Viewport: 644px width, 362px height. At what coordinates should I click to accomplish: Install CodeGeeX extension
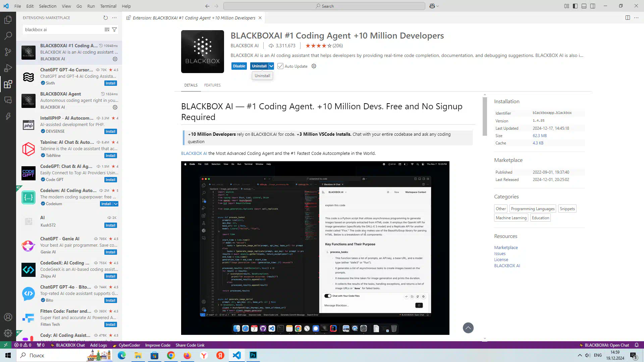(x=111, y=276)
